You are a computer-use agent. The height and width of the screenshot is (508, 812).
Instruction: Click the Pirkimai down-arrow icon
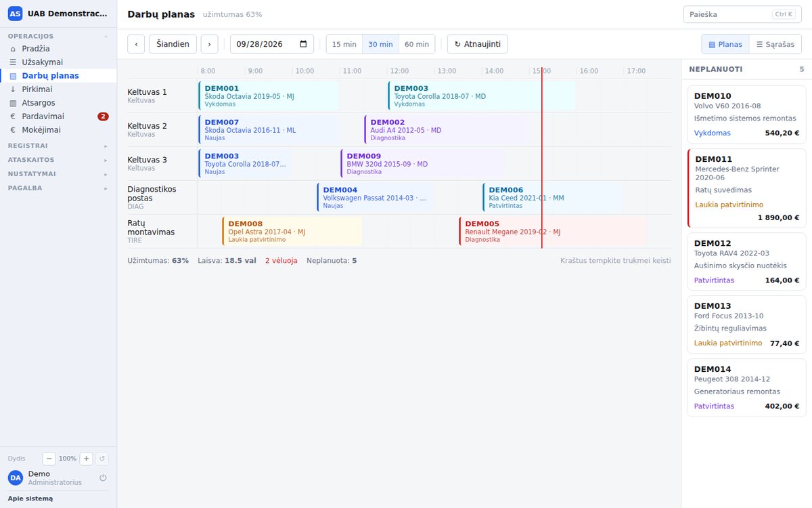(x=13, y=89)
